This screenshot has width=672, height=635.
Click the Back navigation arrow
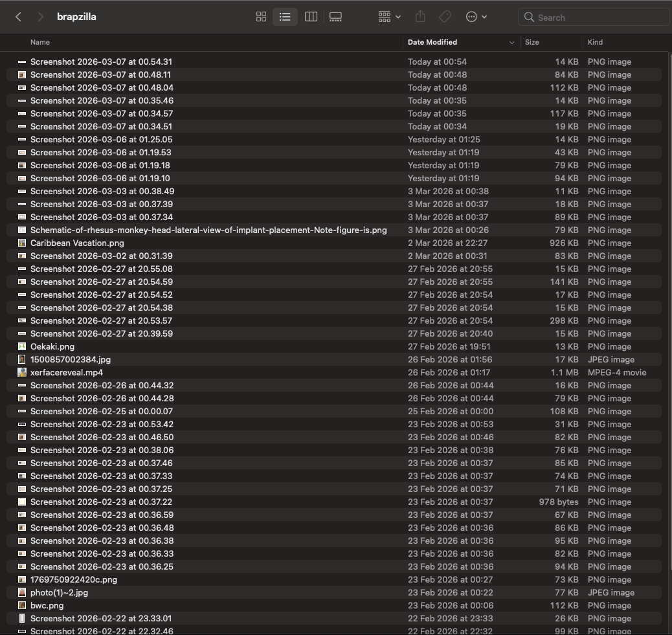click(x=18, y=17)
